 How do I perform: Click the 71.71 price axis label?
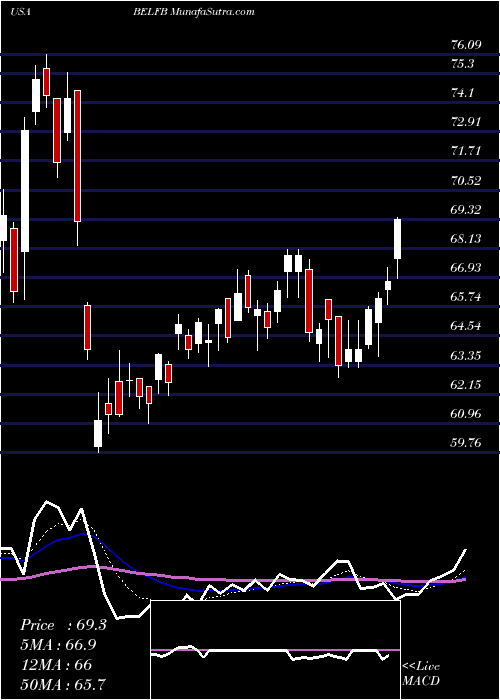click(466, 151)
